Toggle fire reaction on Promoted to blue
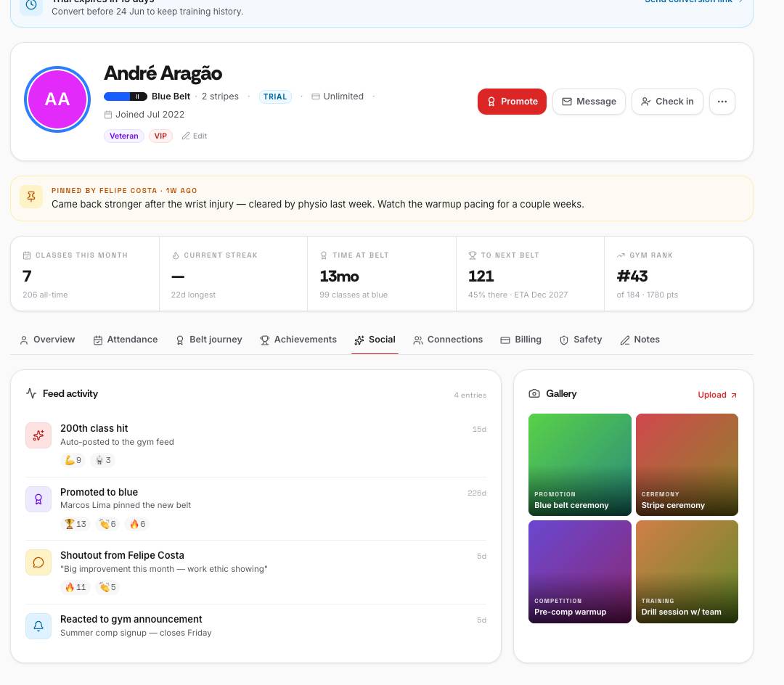 [x=137, y=524]
